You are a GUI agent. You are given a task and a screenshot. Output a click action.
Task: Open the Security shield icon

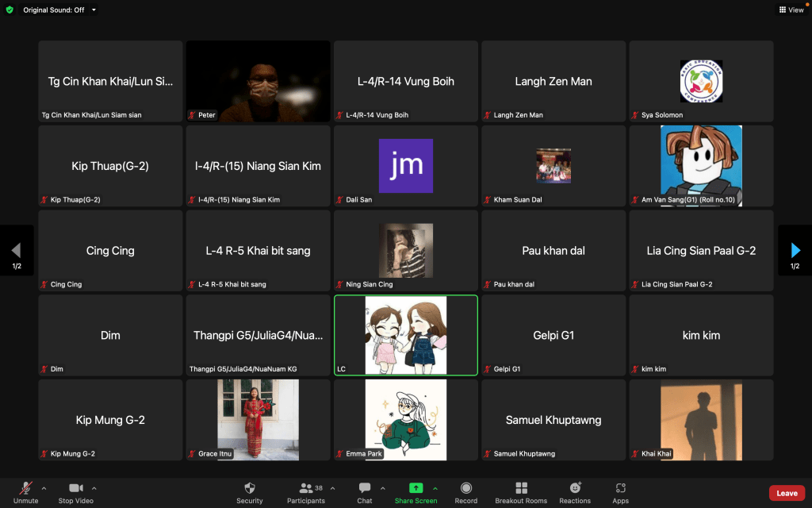249,488
